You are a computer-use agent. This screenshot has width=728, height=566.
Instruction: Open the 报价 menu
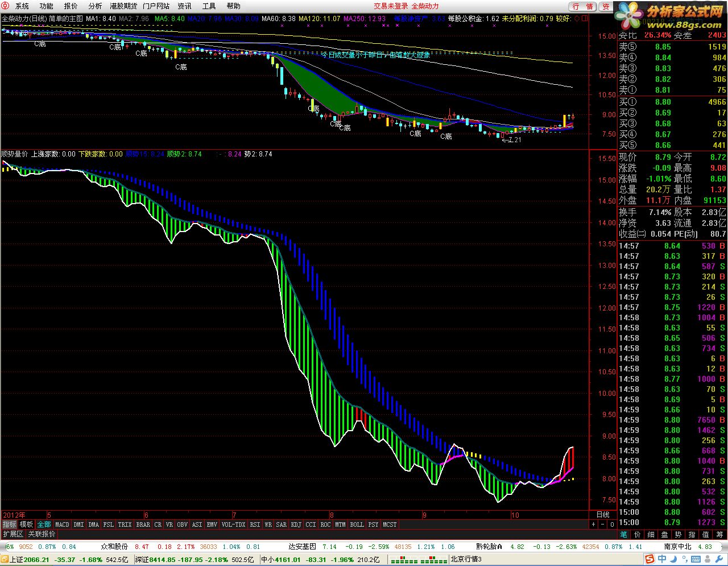pyautogui.click(x=71, y=6)
